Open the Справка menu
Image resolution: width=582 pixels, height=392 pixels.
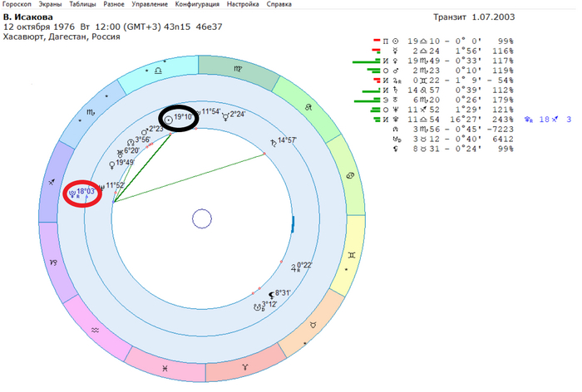click(279, 4)
